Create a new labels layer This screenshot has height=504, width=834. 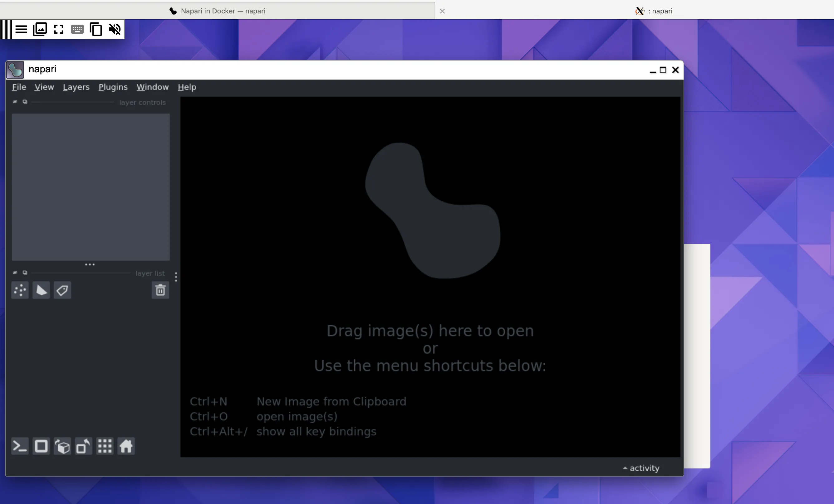coord(62,290)
